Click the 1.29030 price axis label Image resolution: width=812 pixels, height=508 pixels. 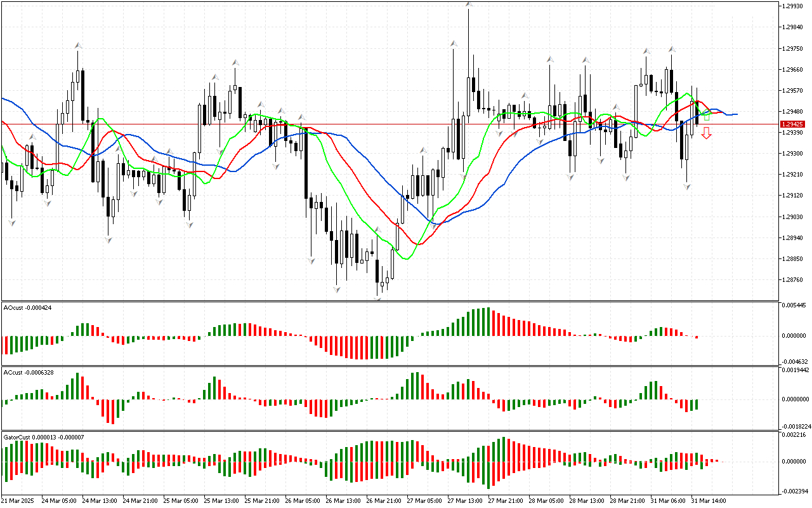point(792,217)
